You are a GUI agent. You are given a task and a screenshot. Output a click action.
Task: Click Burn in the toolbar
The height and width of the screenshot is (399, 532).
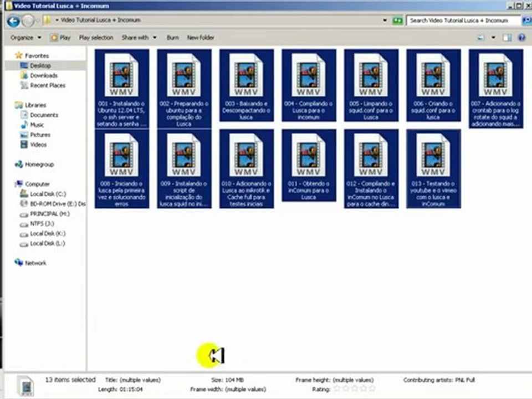(173, 37)
